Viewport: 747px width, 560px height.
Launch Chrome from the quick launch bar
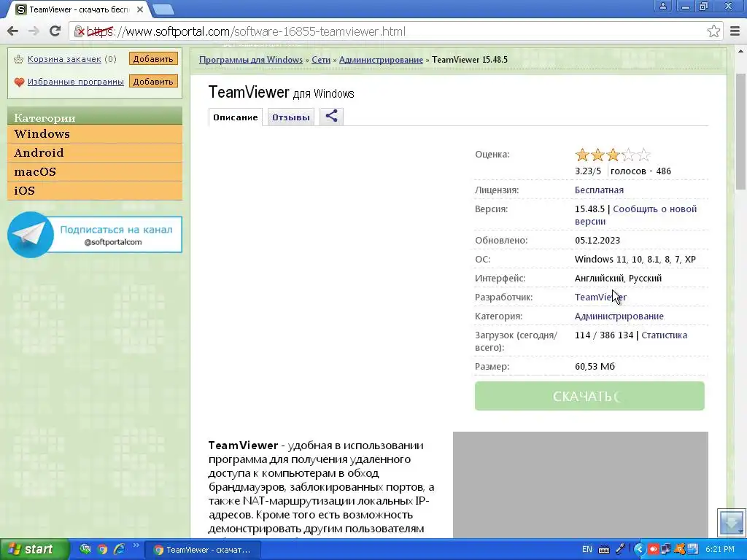(x=102, y=550)
